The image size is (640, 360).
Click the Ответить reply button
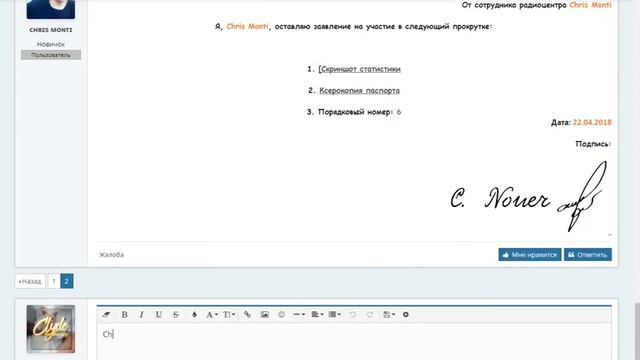[x=588, y=254]
